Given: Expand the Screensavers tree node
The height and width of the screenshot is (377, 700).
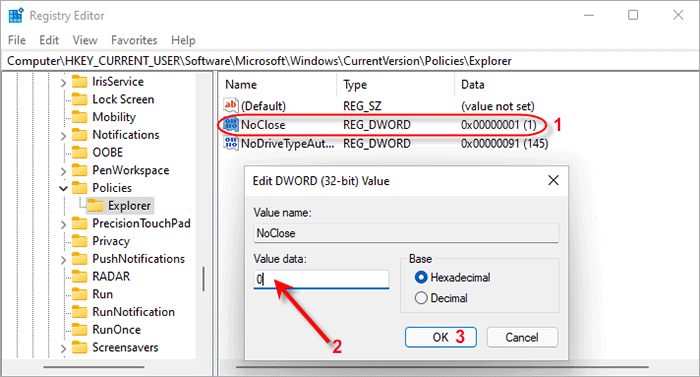Looking at the screenshot, I should (x=63, y=348).
